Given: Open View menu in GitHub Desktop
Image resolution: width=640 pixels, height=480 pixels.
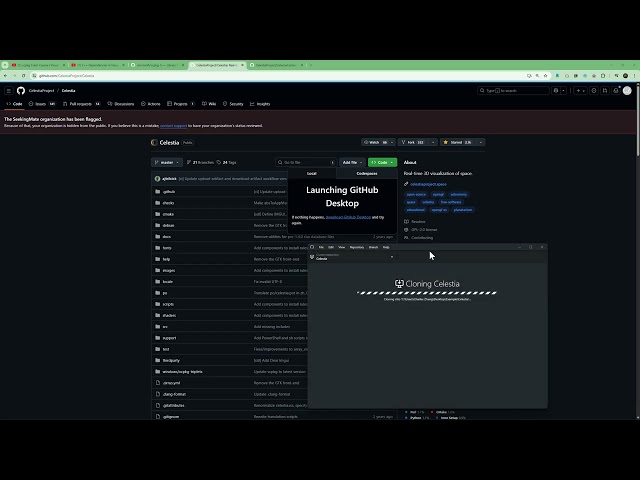Looking at the screenshot, I should (x=342, y=247).
